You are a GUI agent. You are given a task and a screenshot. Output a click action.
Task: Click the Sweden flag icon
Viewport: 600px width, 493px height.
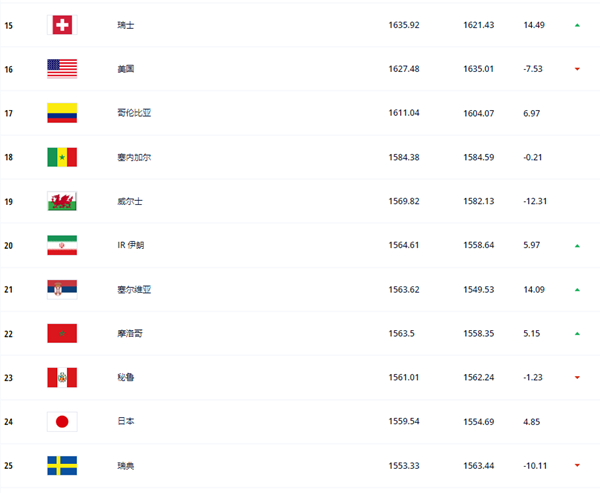(x=62, y=465)
